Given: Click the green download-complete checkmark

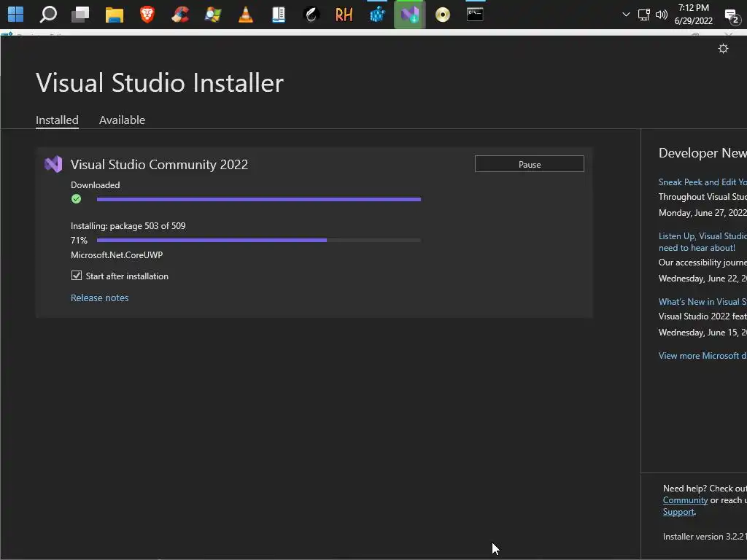Looking at the screenshot, I should click(76, 199).
